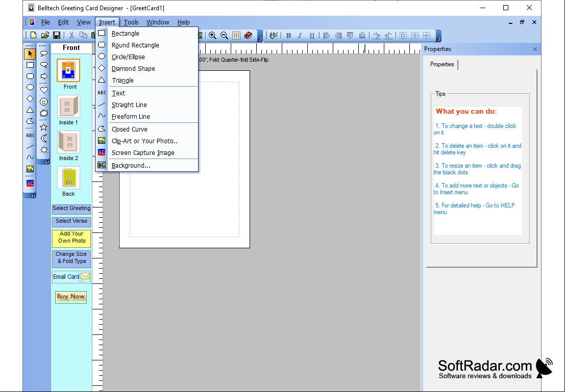
Task: Select the ABC text tool in toolbox
Action: pos(30,136)
